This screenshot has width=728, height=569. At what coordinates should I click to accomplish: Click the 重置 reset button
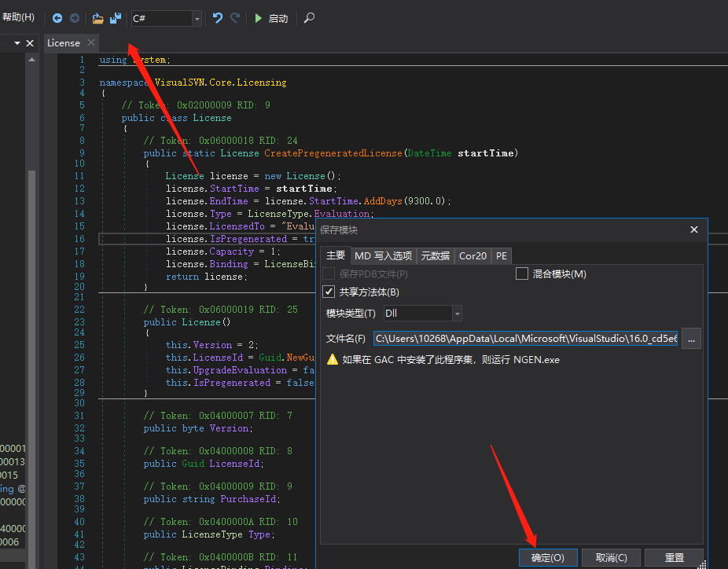tap(674, 557)
